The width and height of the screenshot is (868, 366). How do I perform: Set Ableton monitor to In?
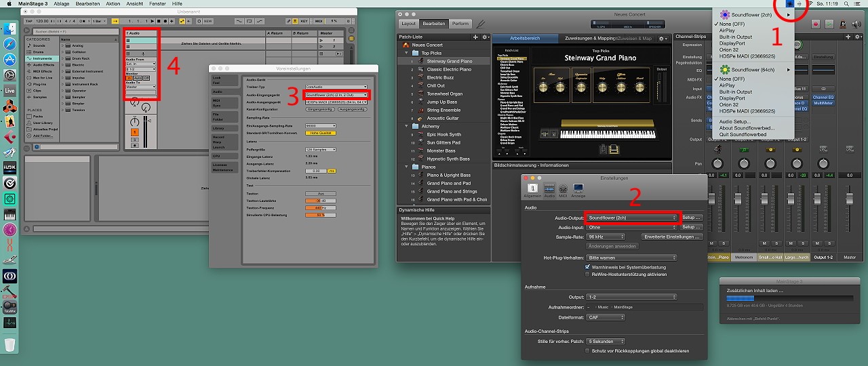coord(130,77)
